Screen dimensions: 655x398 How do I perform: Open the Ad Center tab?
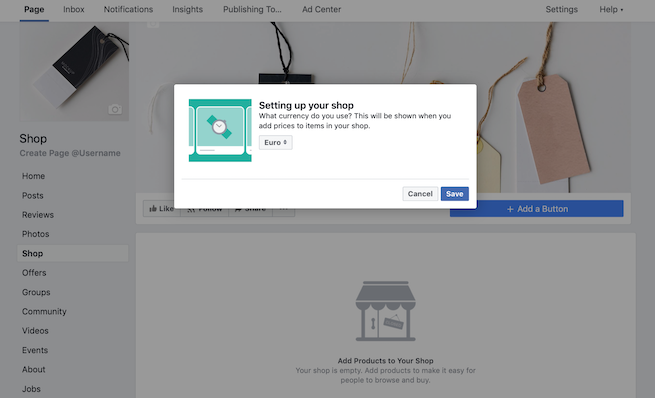[x=321, y=9]
